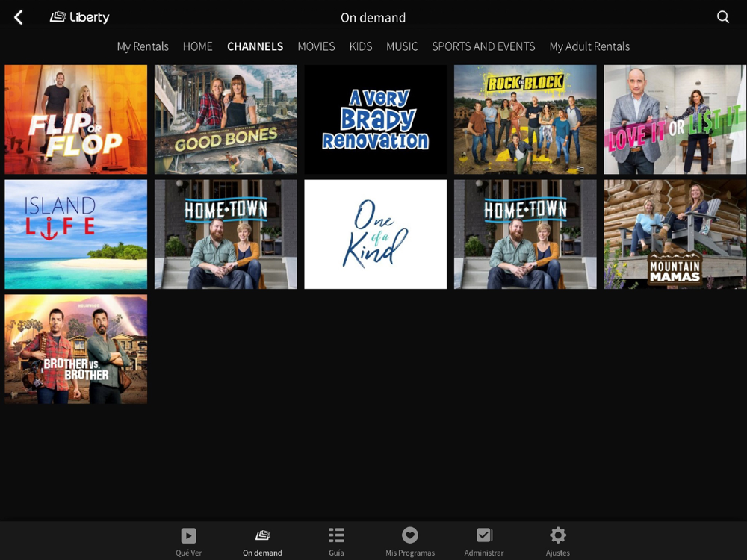Select the Brother vs. Brother thumbnail
Screen dimensions: 747x560
[x=75, y=349]
